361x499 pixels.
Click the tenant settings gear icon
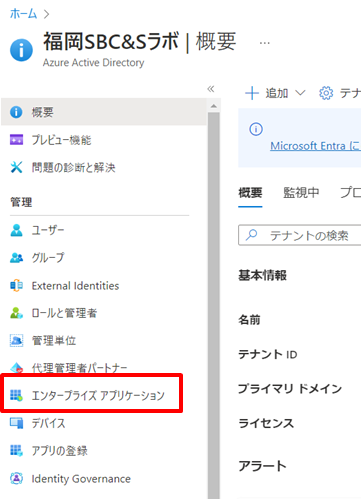326,93
